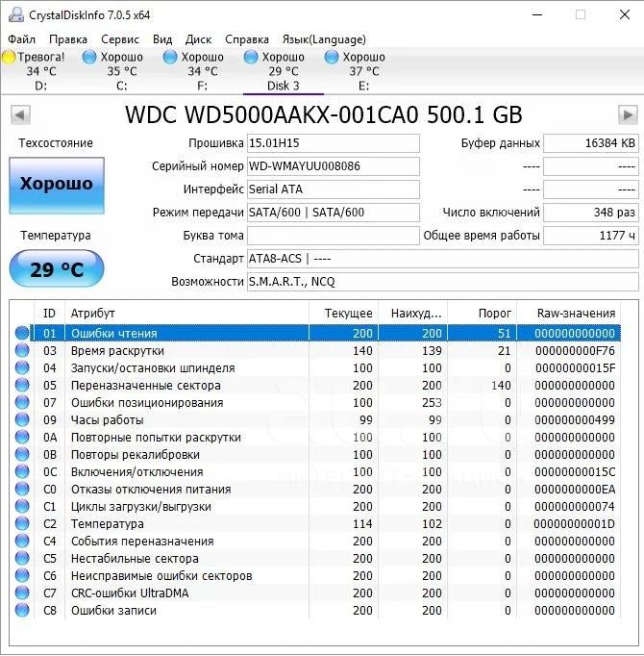The height and width of the screenshot is (656, 644).
Task: Click the yellow status orb for D:
Action: click(9, 57)
